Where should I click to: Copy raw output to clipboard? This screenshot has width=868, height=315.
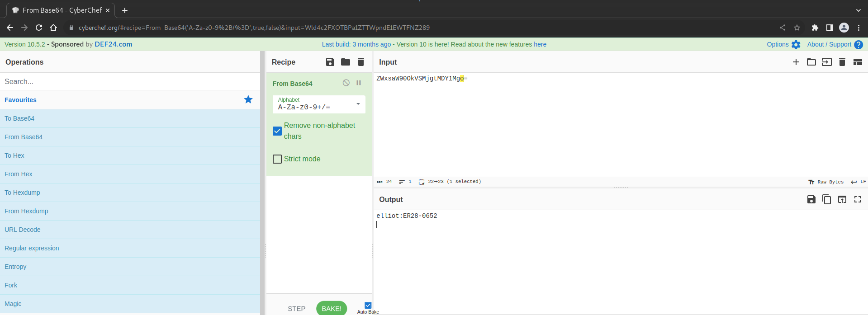pyautogui.click(x=826, y=199)
